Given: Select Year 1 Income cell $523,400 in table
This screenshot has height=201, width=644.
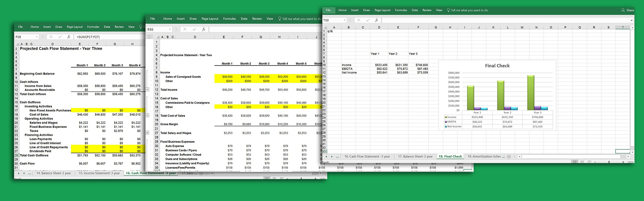Looking at the screenshot, I should pyautogui.click(x=477, y=117).
